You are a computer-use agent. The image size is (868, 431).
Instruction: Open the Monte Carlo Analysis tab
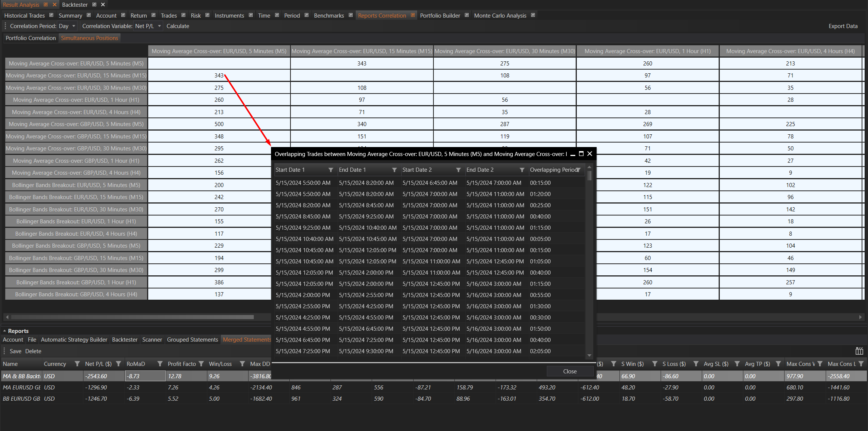click(500, 15)
